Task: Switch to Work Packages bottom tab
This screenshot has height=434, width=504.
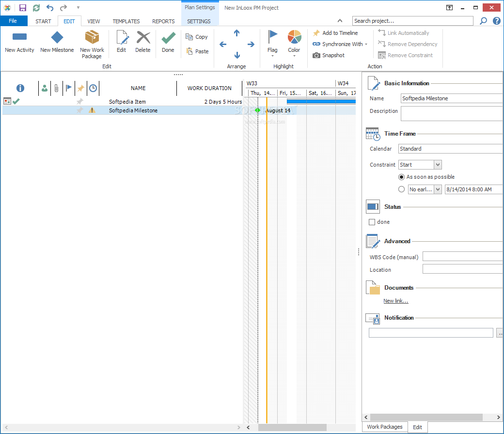Action: [385, 427]
